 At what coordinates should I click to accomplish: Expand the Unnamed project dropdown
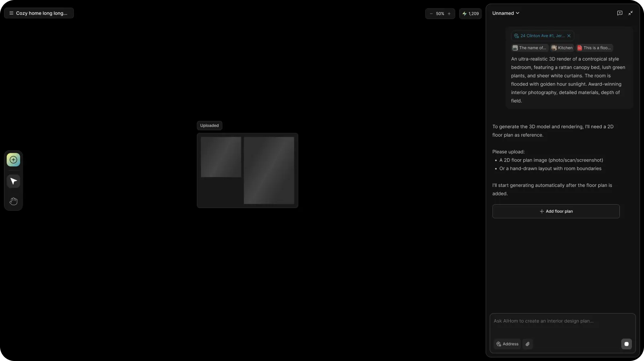pyautogui.click(x=506, y=13)
